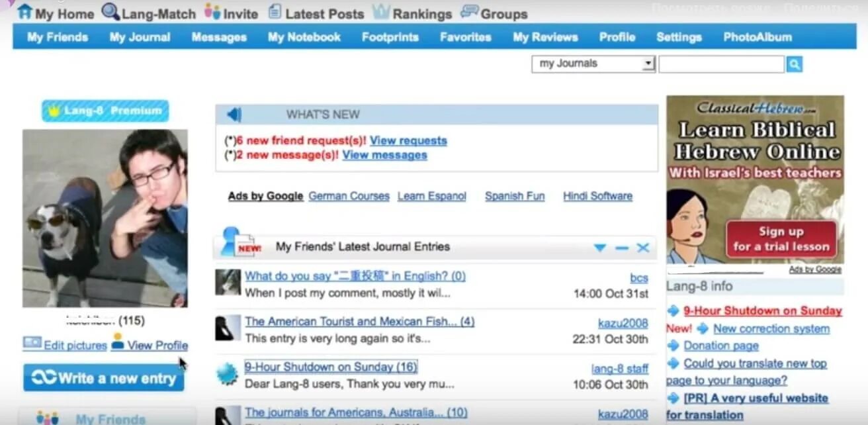Click [PR] A very useful website link
This screenshot has width=868, height=425.
tap(747, 406)
